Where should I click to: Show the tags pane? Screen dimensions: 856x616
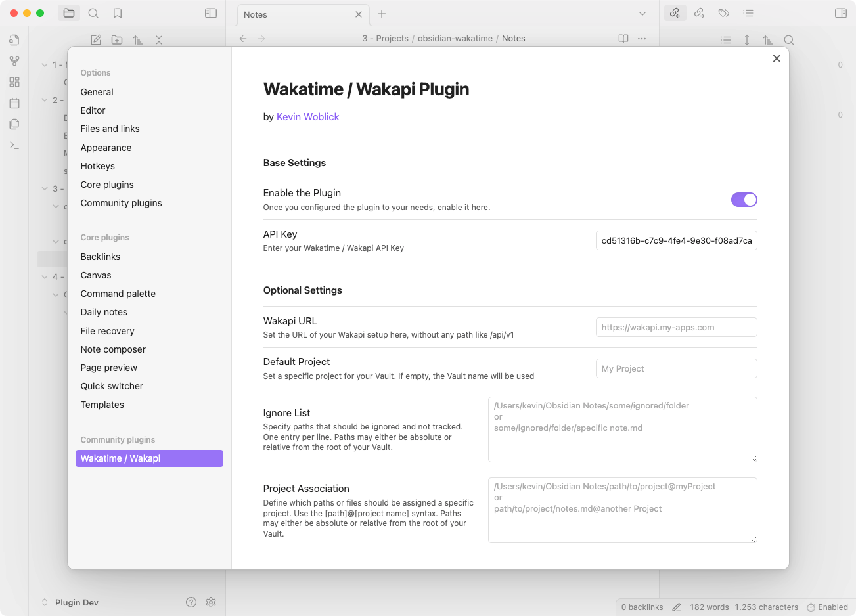(x=723, y=12)
